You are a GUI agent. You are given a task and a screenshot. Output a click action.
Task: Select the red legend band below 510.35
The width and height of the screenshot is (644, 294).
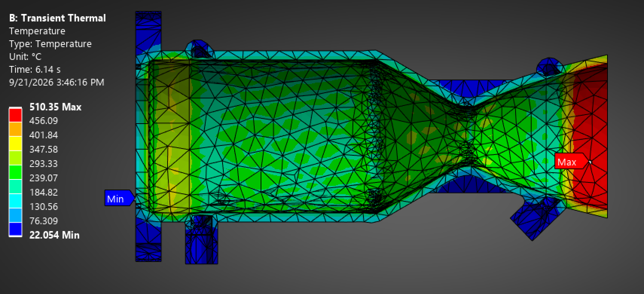pyautogui.click(x=15, y=115)
